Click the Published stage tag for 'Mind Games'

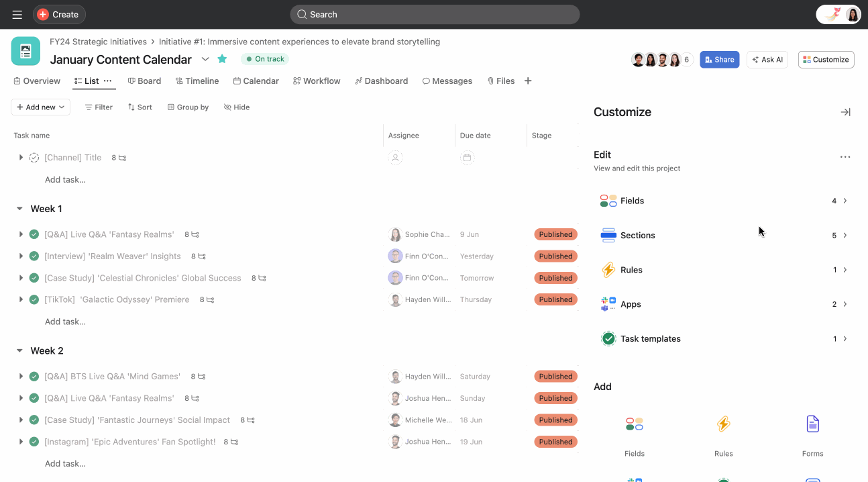[x=555, y=377]
